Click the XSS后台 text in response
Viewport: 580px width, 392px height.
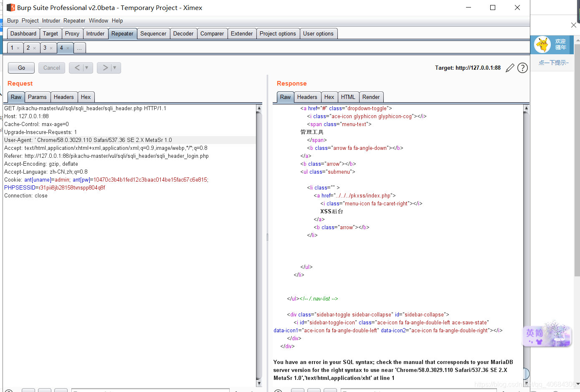coord(332,212)
